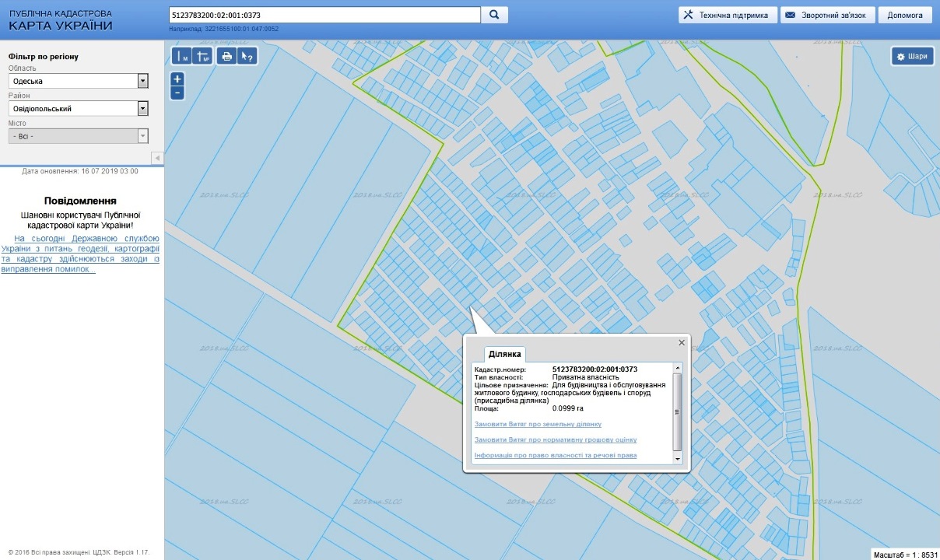Activate the identify pointer tool
The height and width of the screenshot is (560, 940).
point(247,56)
